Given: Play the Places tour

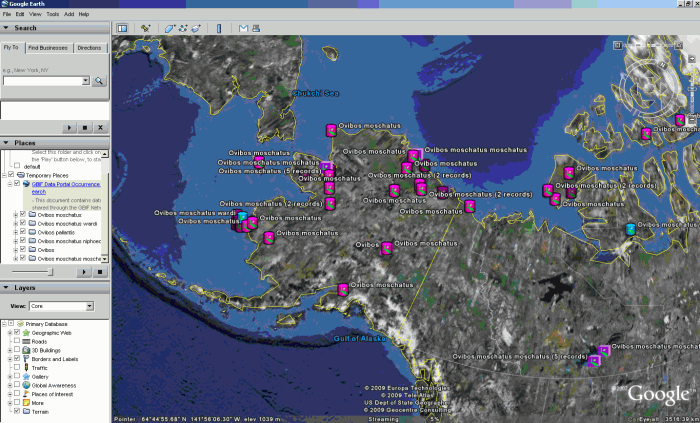Looking at the screenshot, I should tap(84, 272).
